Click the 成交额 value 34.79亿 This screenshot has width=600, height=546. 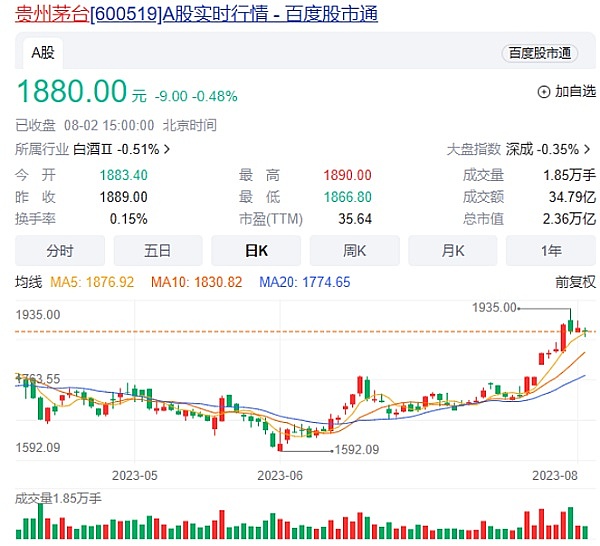pos(572,197)
